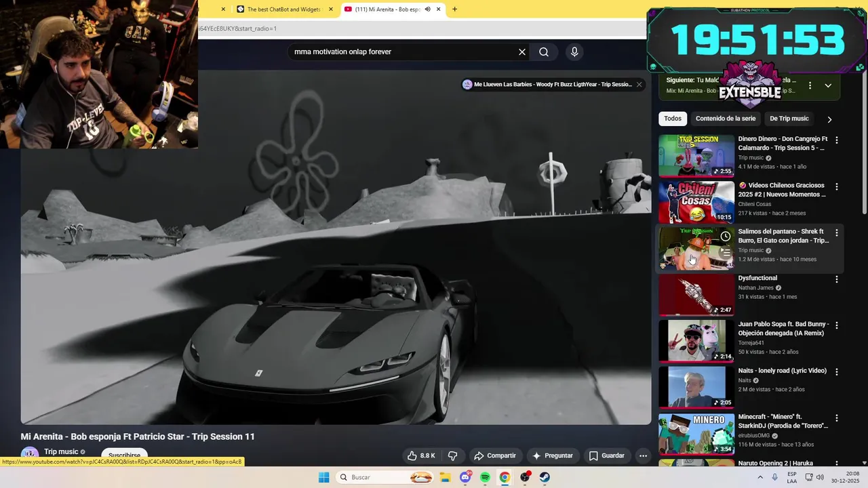
Task: Click the Preguntar button
Action: click(x=553, y=455)
